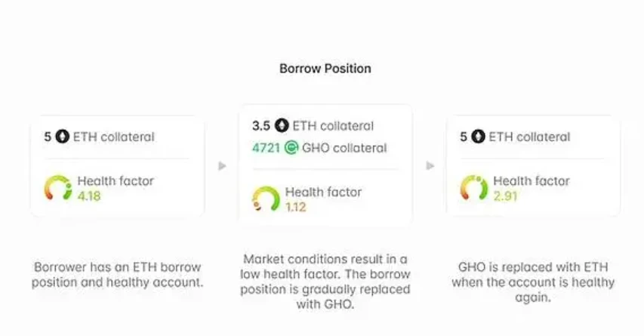The width and height of the screenshot is (644, 336).
Task: Click the 2.91 health factor gauge
Action: [474, 188]
